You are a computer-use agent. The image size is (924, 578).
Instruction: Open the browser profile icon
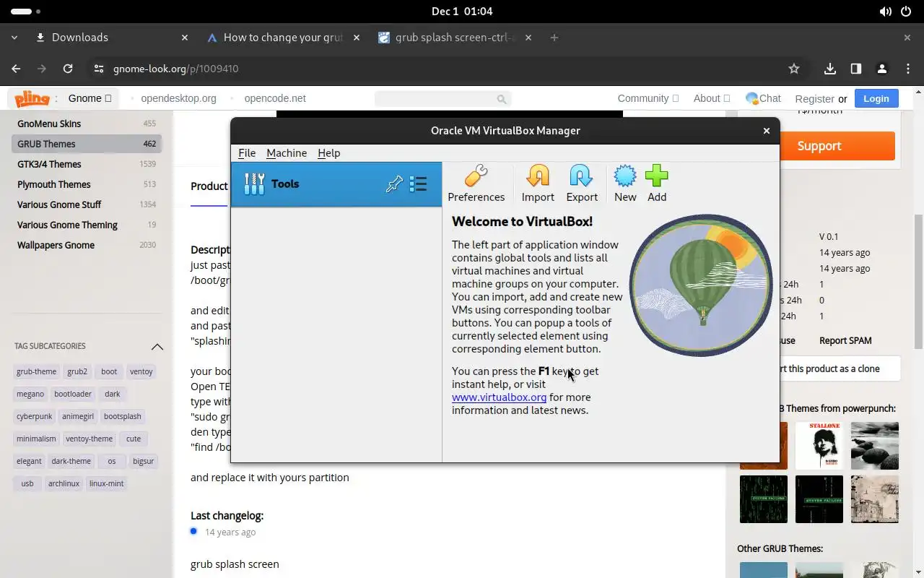click(881, 69)
